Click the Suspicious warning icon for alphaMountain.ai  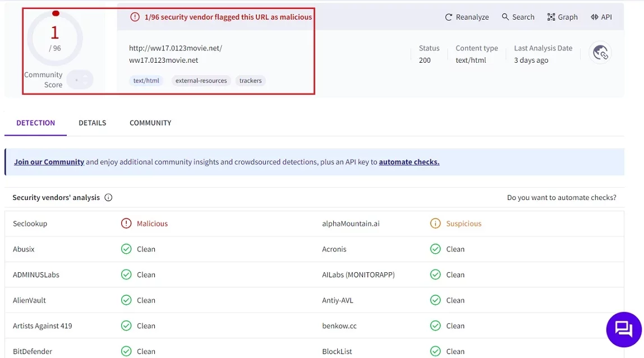[435, 224]
